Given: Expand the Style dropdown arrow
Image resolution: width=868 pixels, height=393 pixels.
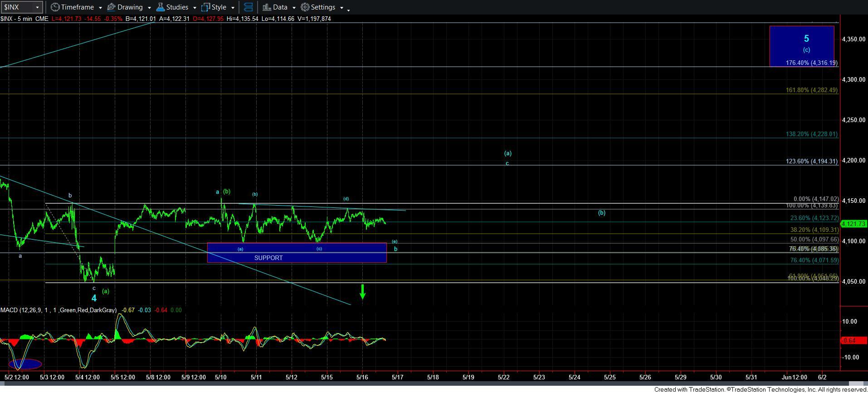Looking at the screenshot, I should (233, 8).
